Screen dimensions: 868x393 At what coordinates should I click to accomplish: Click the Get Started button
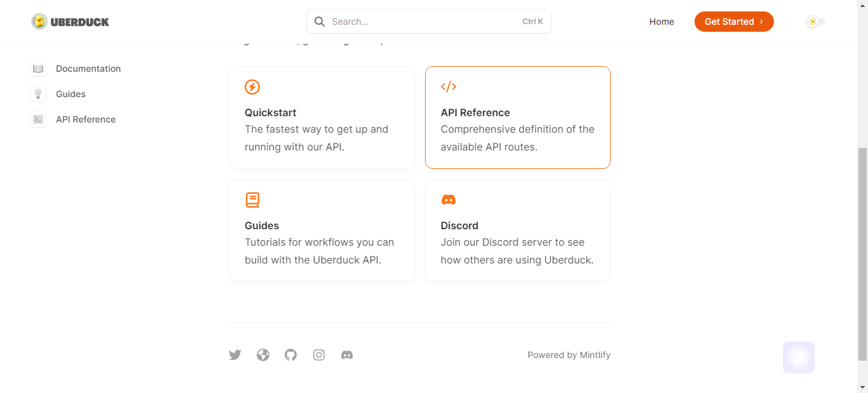[x=734, y=22]
